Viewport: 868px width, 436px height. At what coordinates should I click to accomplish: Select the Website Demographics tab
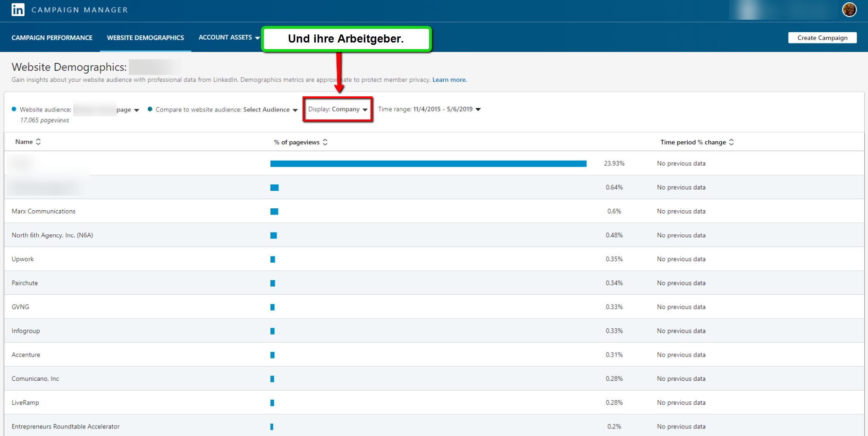tap(145, 38)
